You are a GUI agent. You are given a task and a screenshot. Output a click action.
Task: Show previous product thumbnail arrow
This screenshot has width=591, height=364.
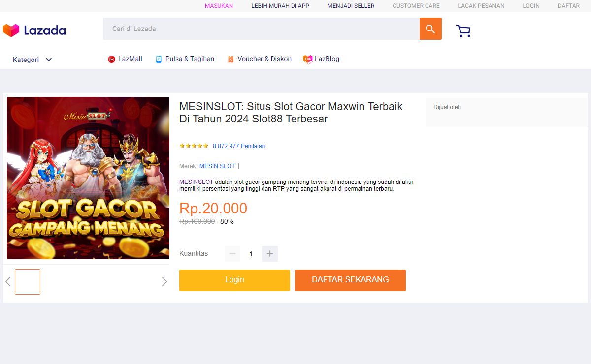click(8, 282)
